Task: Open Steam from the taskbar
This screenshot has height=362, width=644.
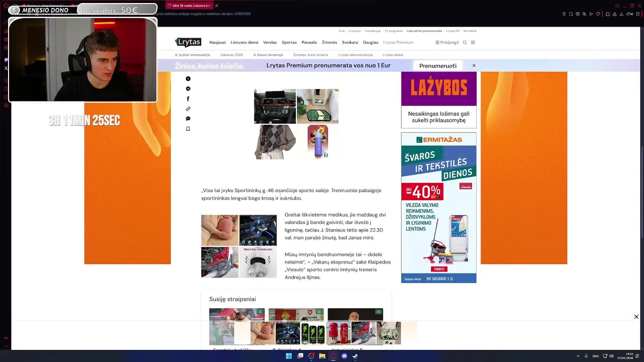Action: coord(355,356)
